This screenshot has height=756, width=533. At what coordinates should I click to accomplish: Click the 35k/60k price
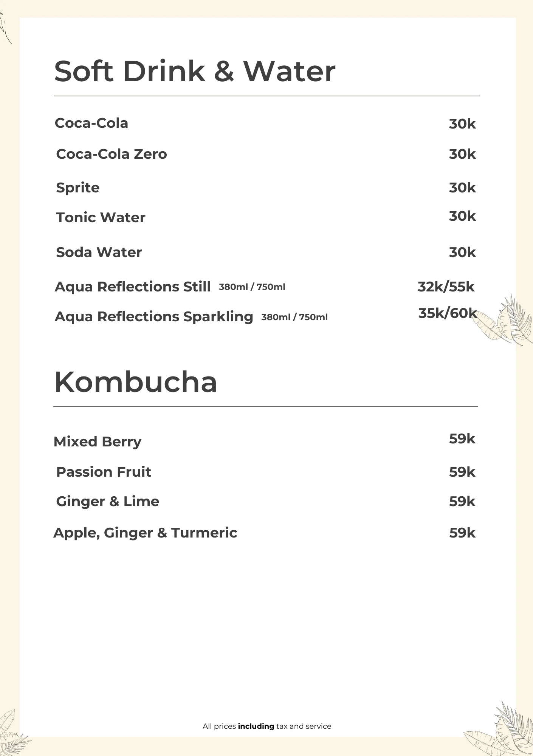447,313
